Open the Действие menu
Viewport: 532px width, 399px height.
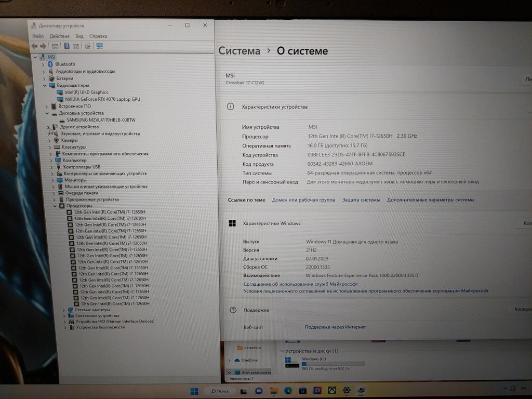point(59,36)
